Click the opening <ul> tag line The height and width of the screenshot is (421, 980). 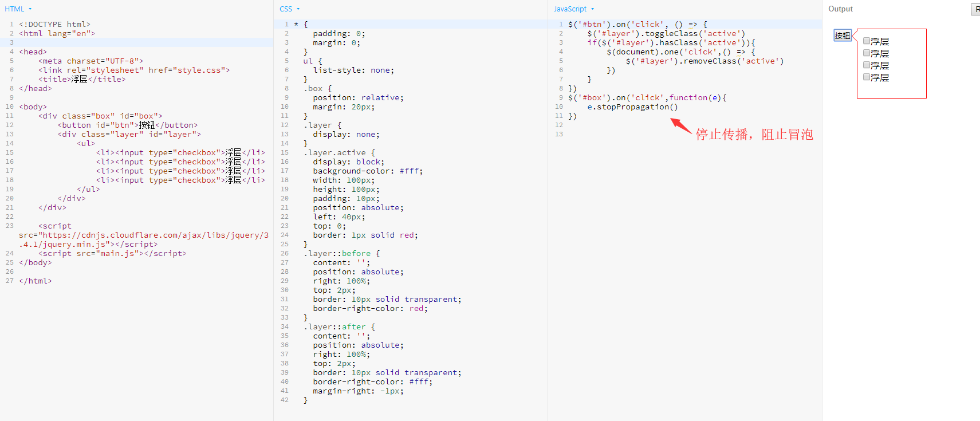[86, 143]
